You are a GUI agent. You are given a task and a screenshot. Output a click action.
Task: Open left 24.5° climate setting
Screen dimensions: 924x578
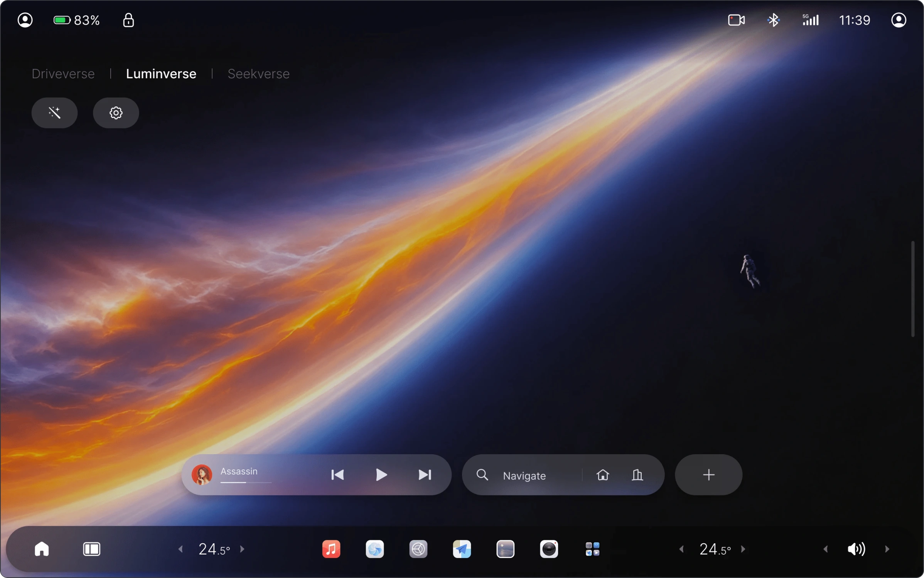click(214, 549)
